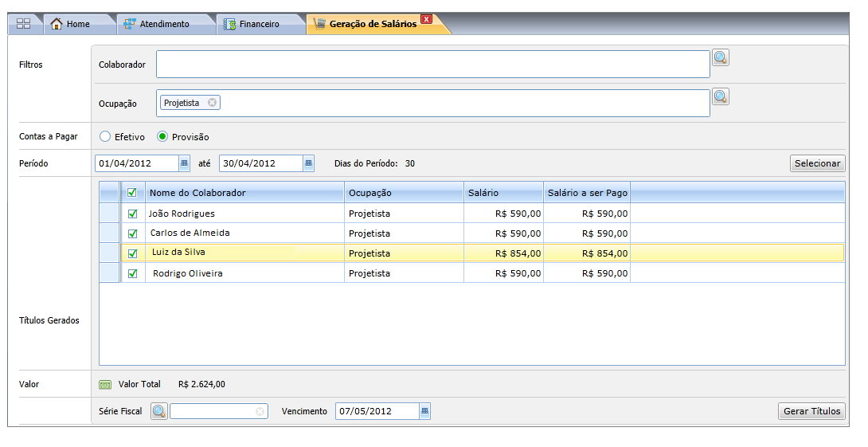Click the R$ 854,00 Salário cell

pyautogui.click(x=504, y=253)
